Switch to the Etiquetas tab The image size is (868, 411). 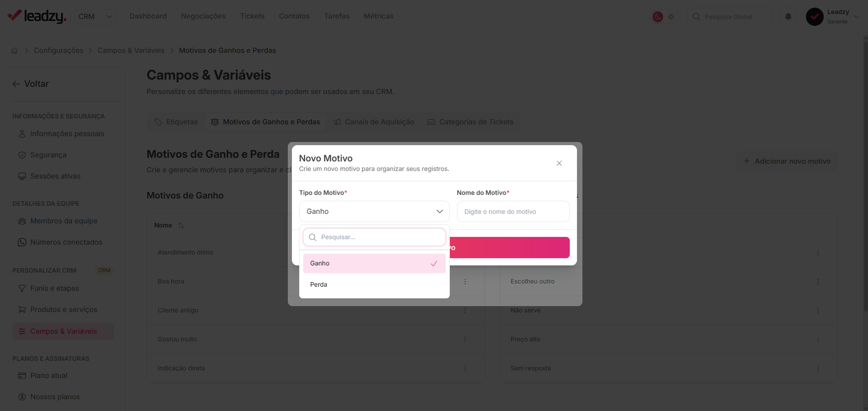click(x=176, y=122)
